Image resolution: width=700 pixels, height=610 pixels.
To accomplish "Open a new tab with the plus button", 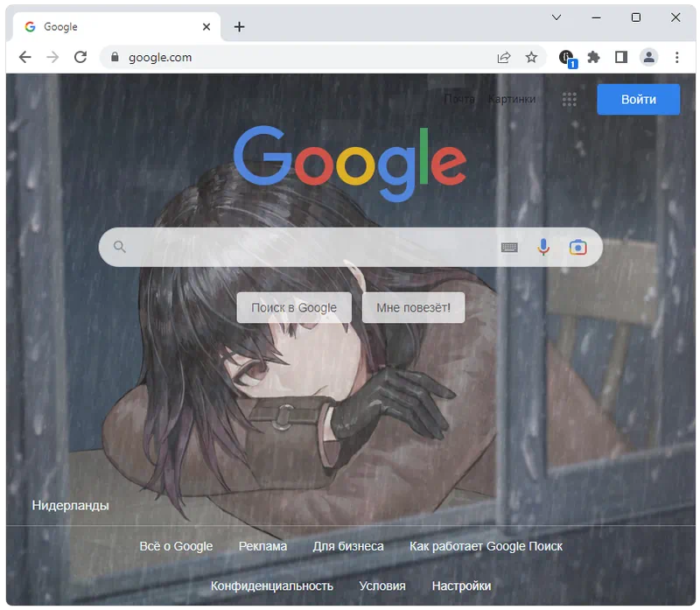I will (x=239, y=27).
